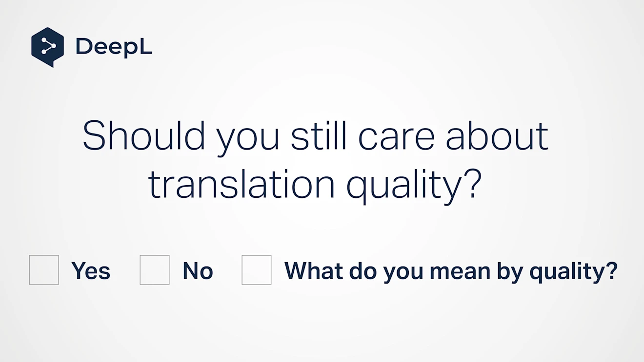Image resolution: width=644 pixels, height=362 pixels.
Task: Click the word 'What' in the third option
Action: point(313,271)
